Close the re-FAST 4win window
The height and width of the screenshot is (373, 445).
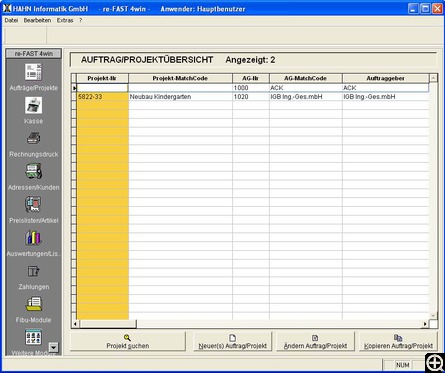(x=437, y=8)
